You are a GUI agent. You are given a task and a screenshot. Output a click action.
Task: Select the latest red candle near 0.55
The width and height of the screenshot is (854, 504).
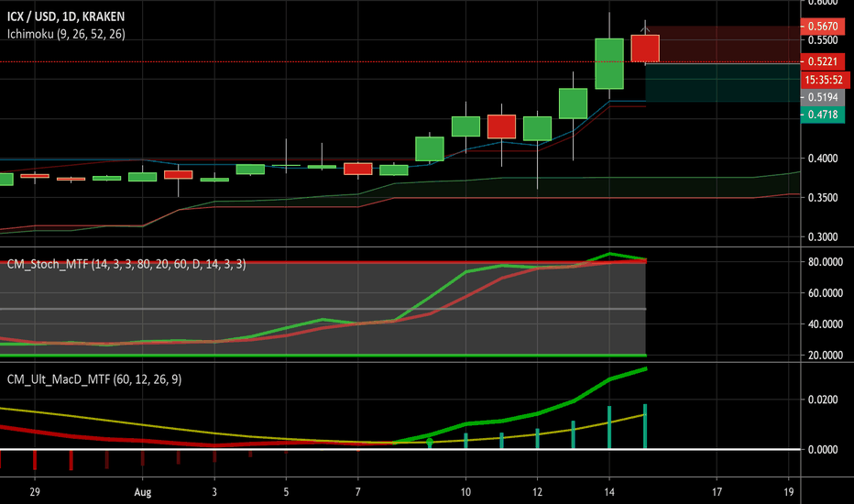tap(645, 49)
